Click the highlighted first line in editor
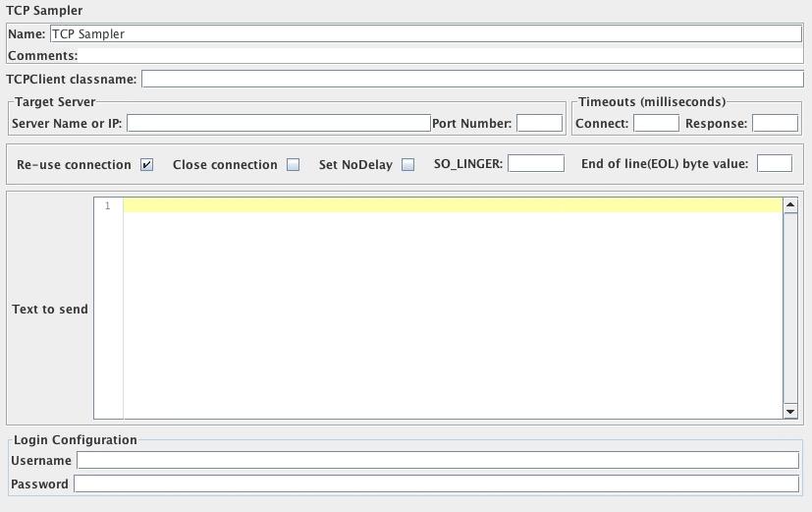This screenshot has width=812, height=512. click(x=452, y=205)
